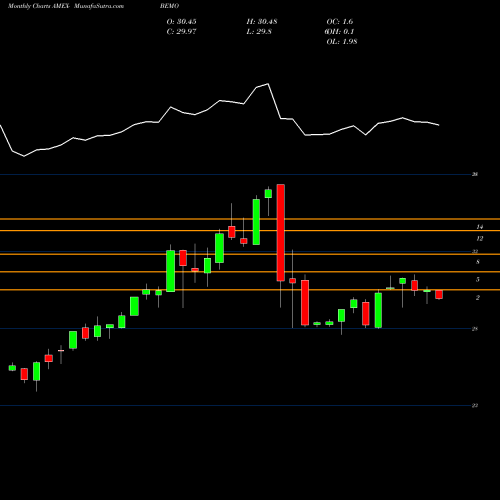Viewport: 500px width, 500px height.
Task: Click the price level label '32'
Action: click(x=475, y=251)
